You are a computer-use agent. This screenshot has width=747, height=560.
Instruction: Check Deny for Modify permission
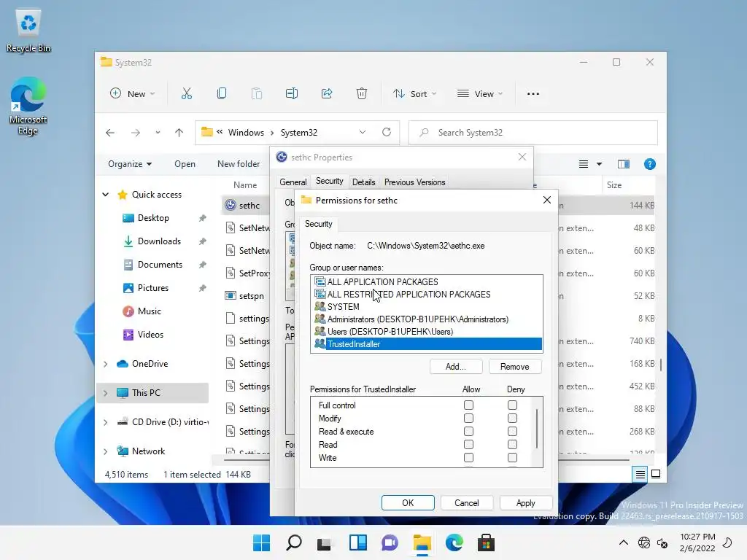(512, 418)
